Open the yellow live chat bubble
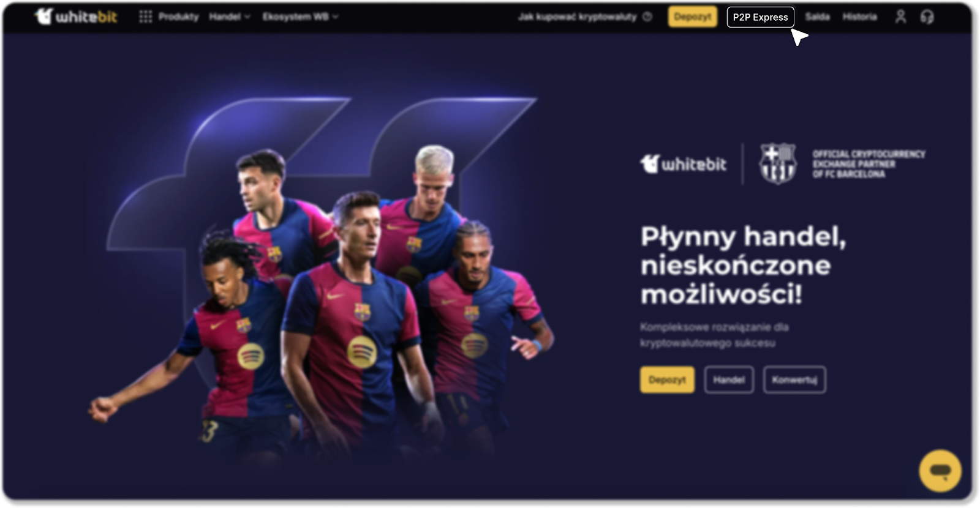Screen dimensions: 980x508 (x=940, y=471)
